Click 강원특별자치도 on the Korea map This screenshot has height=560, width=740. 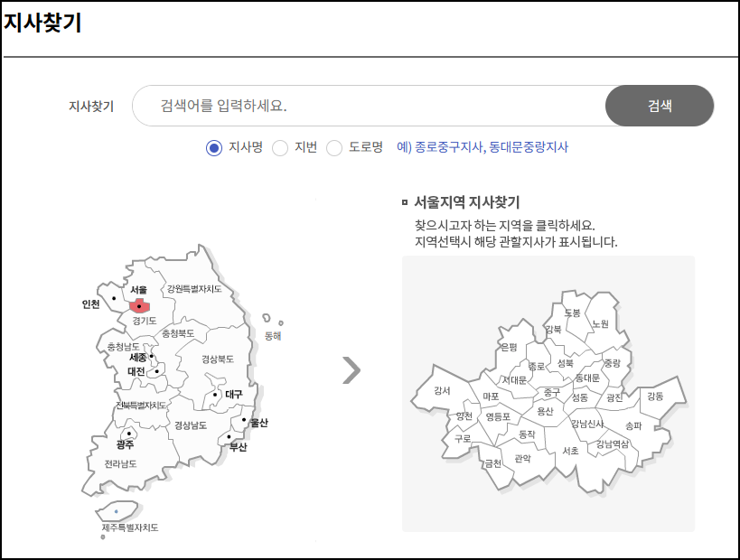pos(194,289)
